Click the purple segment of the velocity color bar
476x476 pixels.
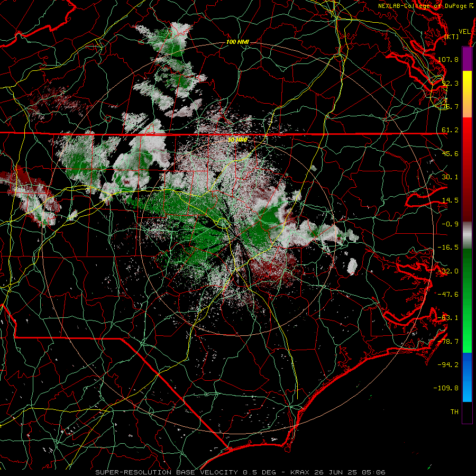click(467, 59)
